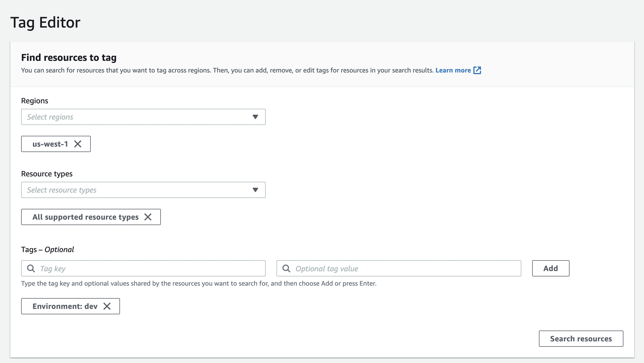Click the X inside the Environment: dev chip
644x363 pixels.
[x=107, y=306]
